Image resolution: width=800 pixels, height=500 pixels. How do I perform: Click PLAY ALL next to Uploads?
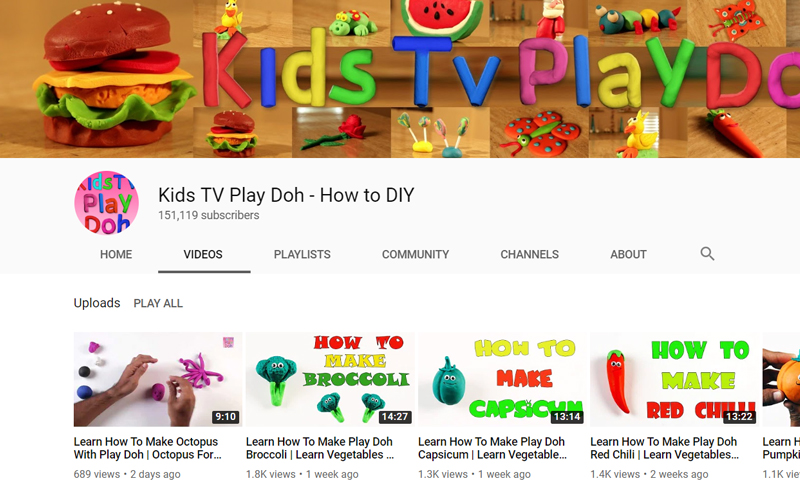(158, 304)
